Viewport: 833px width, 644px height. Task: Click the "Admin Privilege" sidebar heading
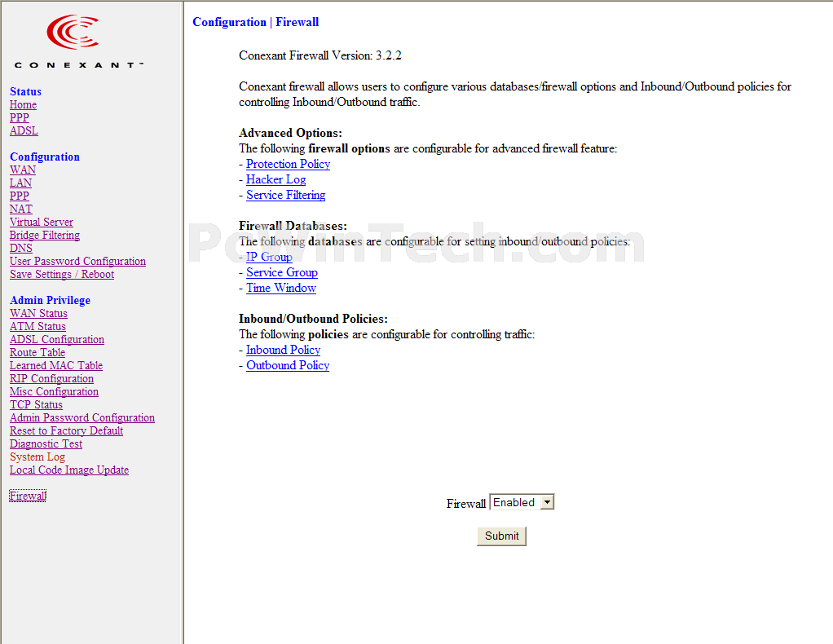pyautogui.click(x=50, y=300)
